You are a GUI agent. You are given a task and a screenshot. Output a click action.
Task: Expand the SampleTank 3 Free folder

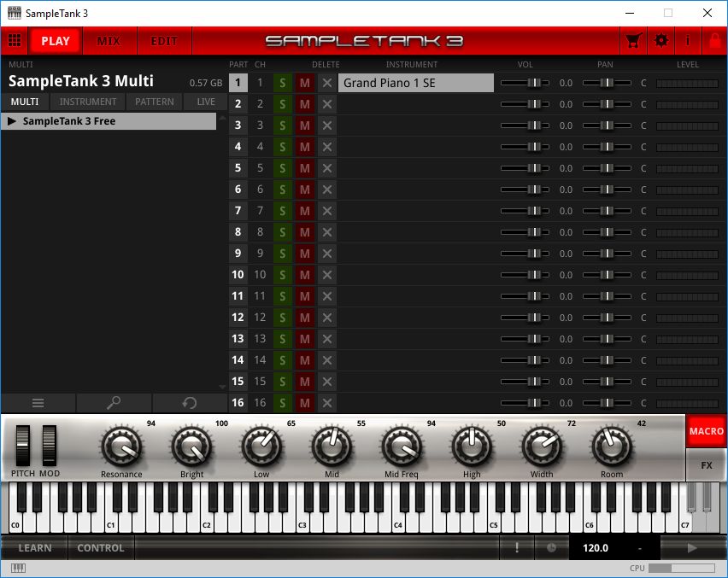tap(12, 121)
